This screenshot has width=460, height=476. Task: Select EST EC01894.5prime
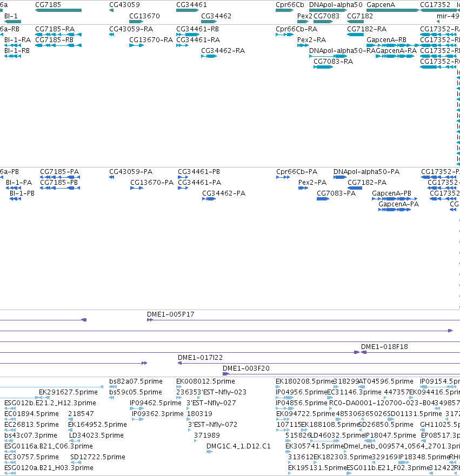[x=31, y=414]
